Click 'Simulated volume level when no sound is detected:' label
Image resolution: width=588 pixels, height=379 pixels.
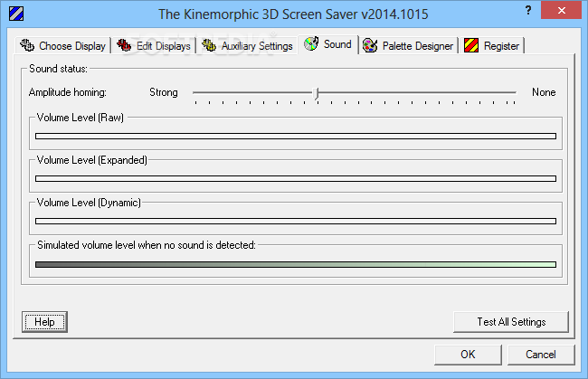tap(147, 245)
